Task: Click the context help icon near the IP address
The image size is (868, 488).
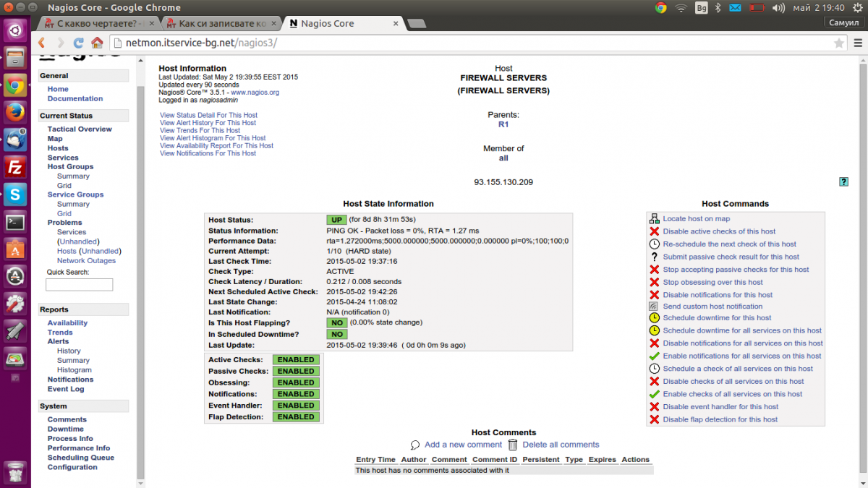Action: click(843, 181)
